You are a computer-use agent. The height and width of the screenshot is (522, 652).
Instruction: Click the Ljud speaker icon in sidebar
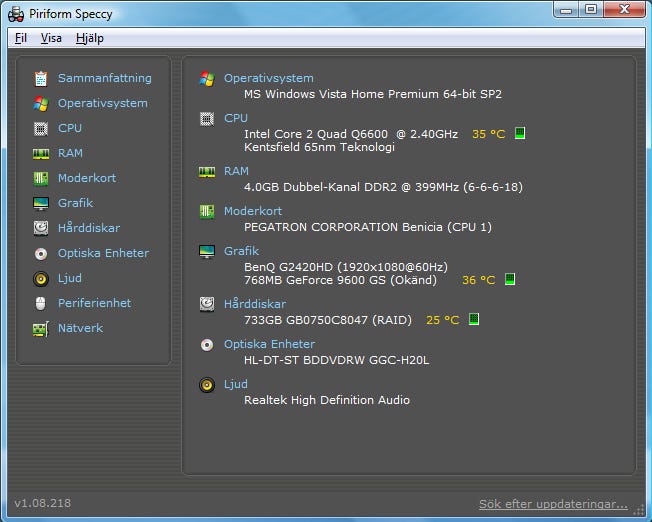tap(40, 278)
